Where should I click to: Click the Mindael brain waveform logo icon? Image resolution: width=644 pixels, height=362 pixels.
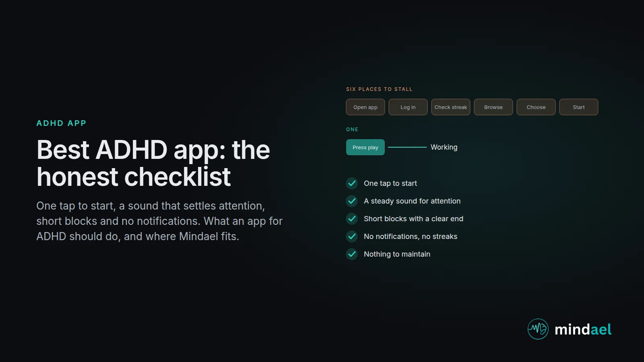click(x=538, y=329)
